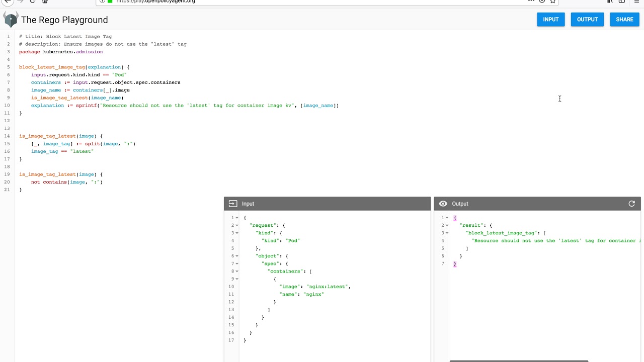644x362 pixels.
Task: Collapse "block_latest_image_tag" fold arrow in Output
Action: 447,233
